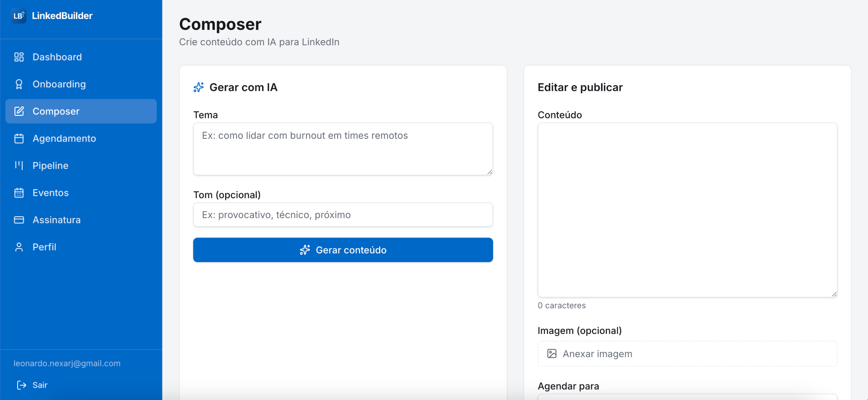Focus the Tom (opcional) input field
868x400 pixels.
(343, 215)
